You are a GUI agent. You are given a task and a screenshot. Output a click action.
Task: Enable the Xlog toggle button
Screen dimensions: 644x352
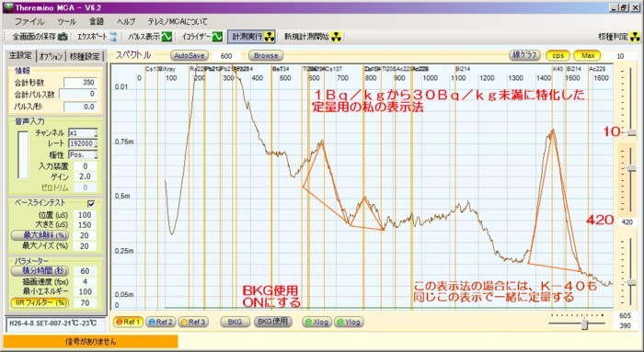pos(317,322)
